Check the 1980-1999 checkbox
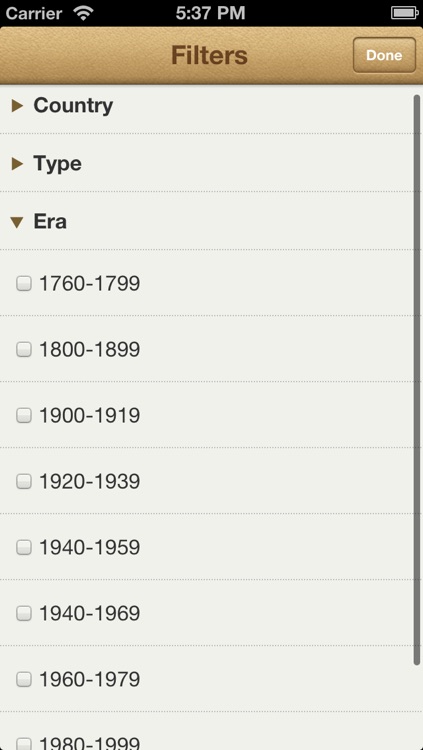The height and width of the screenshot is (750, 423). [x=24, y=744]
